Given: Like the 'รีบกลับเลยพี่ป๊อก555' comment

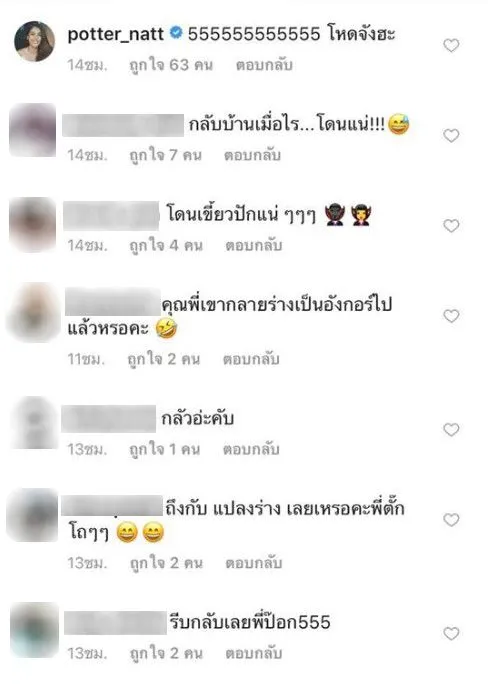Looking at the screenshot, I should click(451, 633).
